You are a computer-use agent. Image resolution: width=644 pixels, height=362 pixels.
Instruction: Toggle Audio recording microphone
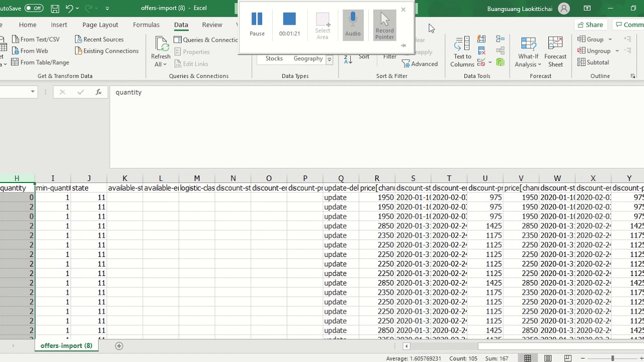pos(353,25)
